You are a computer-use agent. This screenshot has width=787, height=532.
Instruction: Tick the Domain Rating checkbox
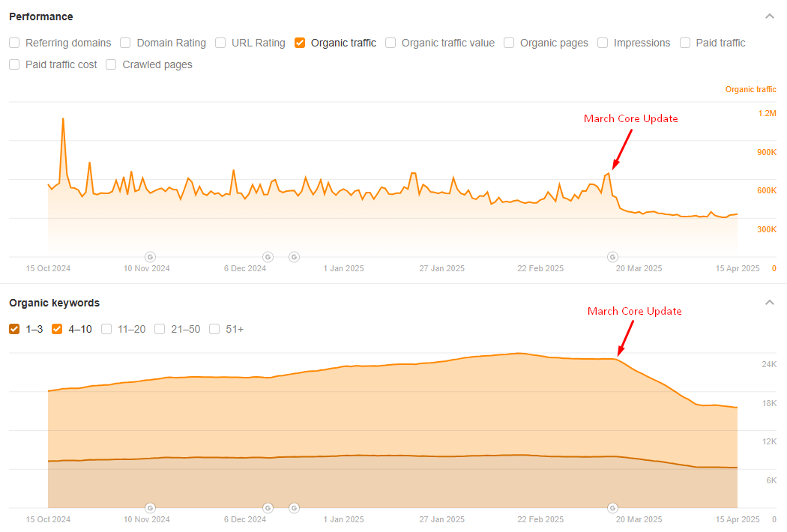[125, 43]
